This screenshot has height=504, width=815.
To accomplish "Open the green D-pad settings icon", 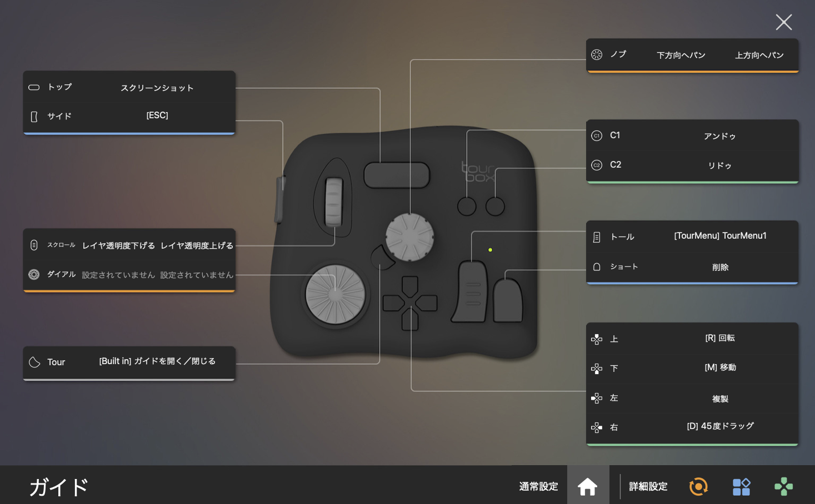I will [x=783, y=486].
